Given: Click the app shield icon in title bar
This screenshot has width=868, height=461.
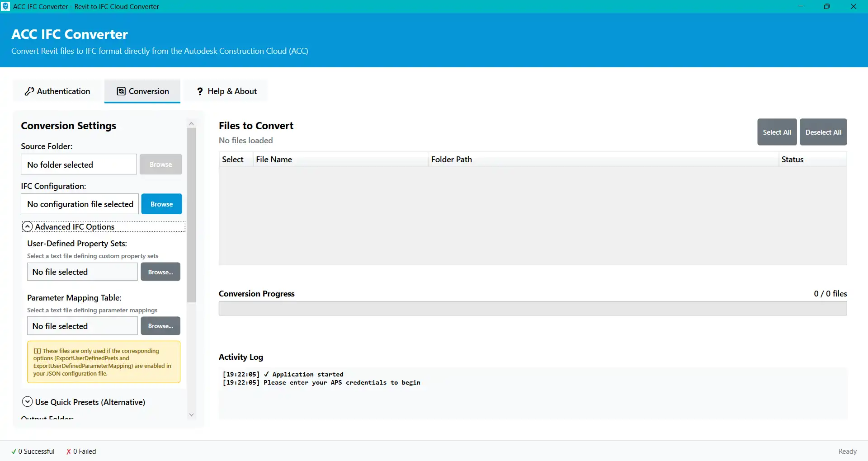Looking at the screenshot, I should coord(5,6).
